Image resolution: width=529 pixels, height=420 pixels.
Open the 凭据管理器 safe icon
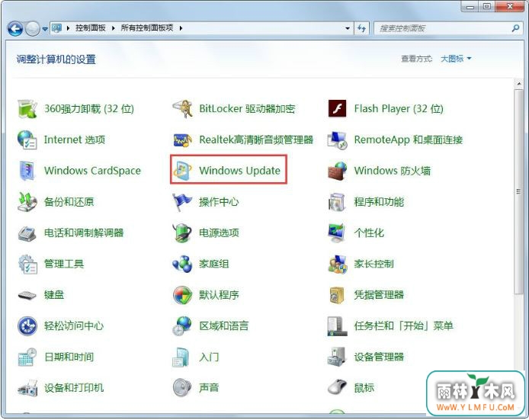click(x=338, y=295)
